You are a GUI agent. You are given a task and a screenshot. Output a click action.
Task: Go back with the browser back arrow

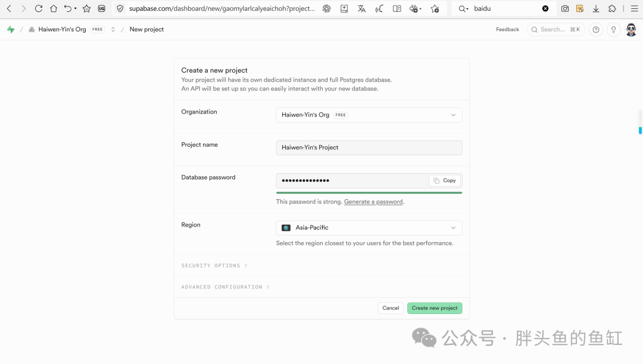[9, 8]
